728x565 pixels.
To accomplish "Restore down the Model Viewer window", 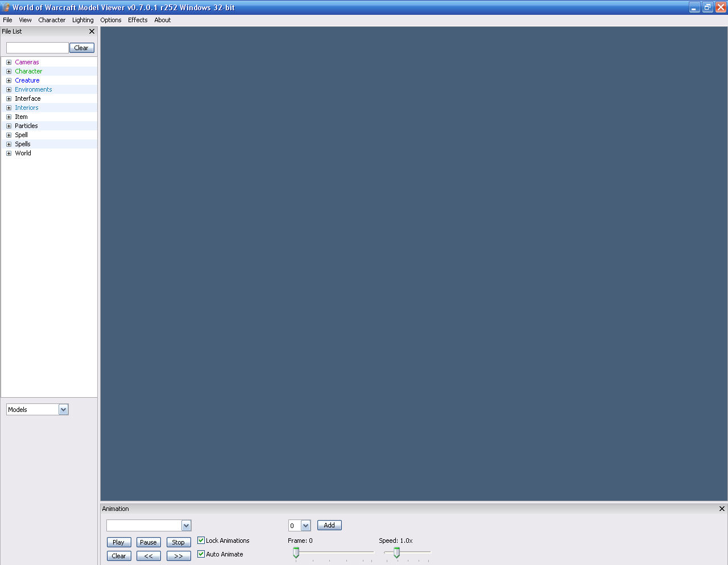I will 708,7.
